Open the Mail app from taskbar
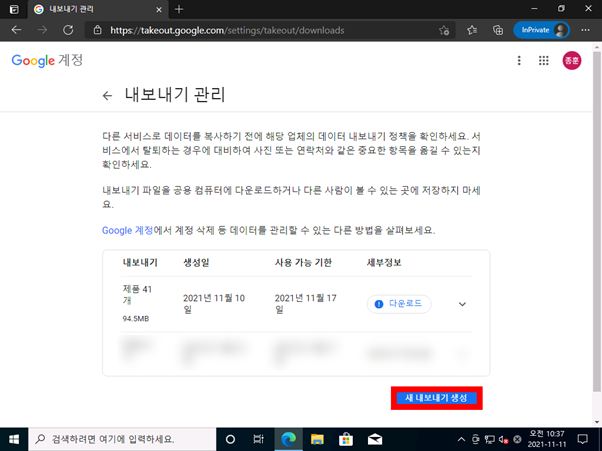 375,439
